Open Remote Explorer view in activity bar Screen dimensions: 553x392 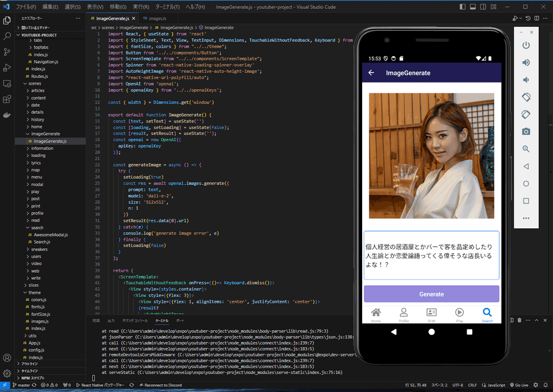coord(7,83)
